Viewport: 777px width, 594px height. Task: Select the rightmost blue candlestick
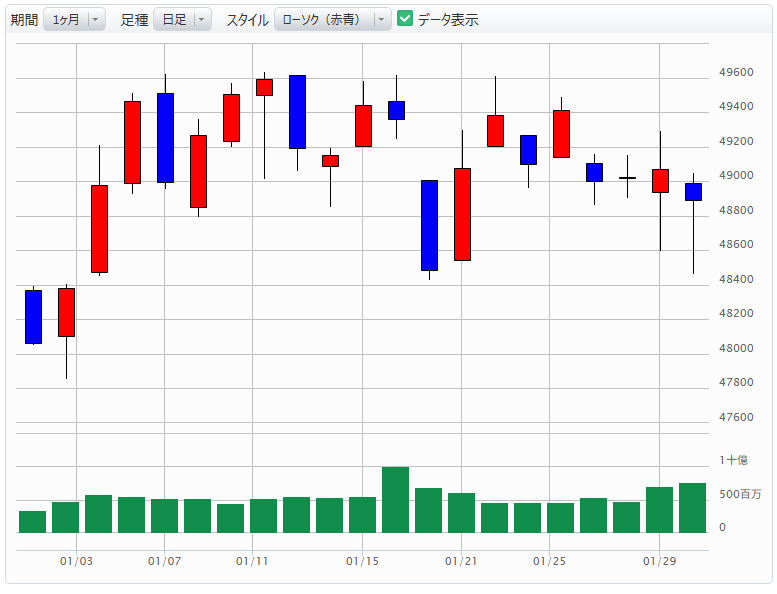pos(693,192)
